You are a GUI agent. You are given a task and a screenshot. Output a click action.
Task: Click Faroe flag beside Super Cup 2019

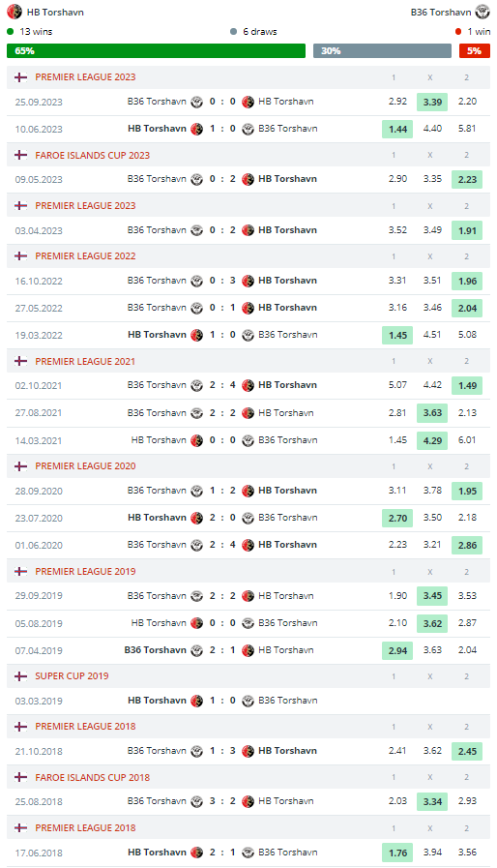[20, 675]
